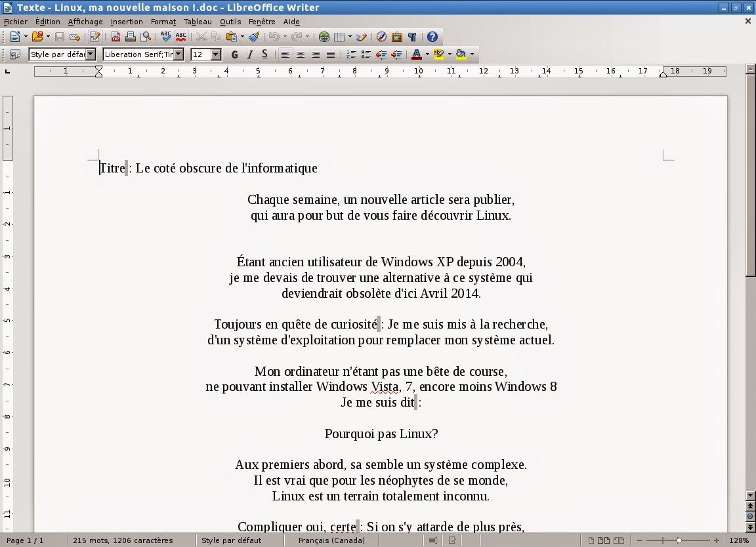Toggle numbered list
The height and width of the screenshot is (547, 756).
[x=351, y=54]
